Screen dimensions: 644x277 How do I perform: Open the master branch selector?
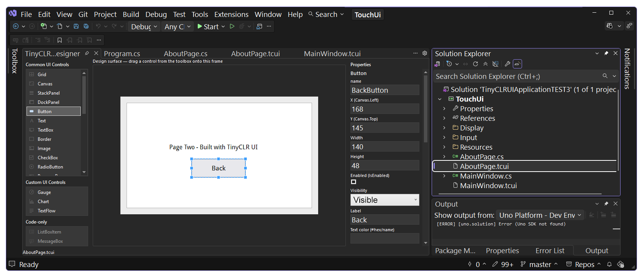539,264
